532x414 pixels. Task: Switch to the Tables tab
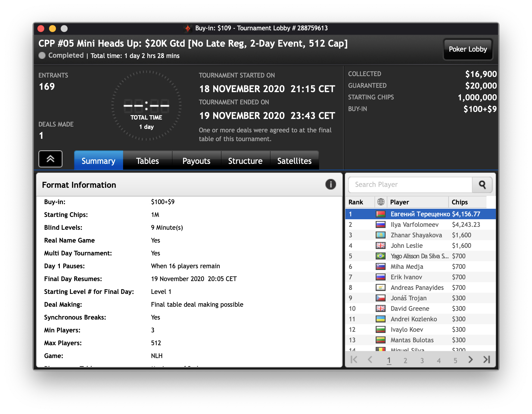coord(147,161)
